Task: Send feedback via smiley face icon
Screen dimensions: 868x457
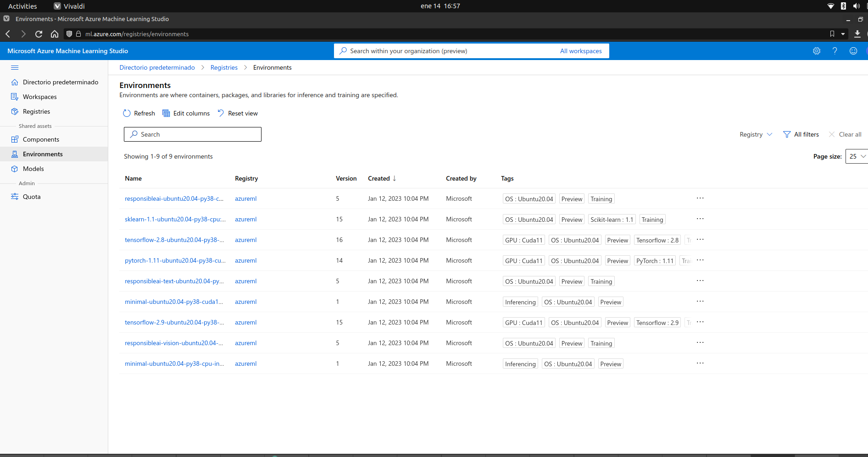Action: [x=853, y=51]
